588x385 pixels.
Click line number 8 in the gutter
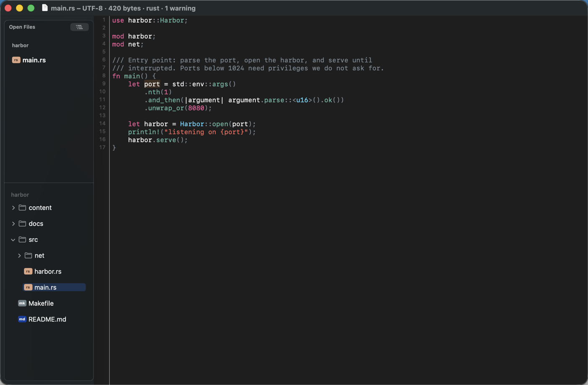point(104,76)
